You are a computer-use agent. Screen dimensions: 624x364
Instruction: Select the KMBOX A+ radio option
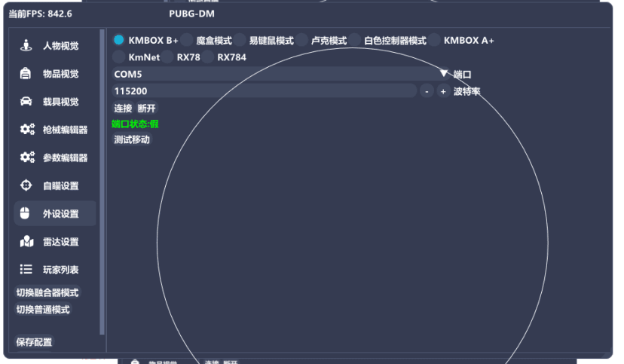click(434, 40)
